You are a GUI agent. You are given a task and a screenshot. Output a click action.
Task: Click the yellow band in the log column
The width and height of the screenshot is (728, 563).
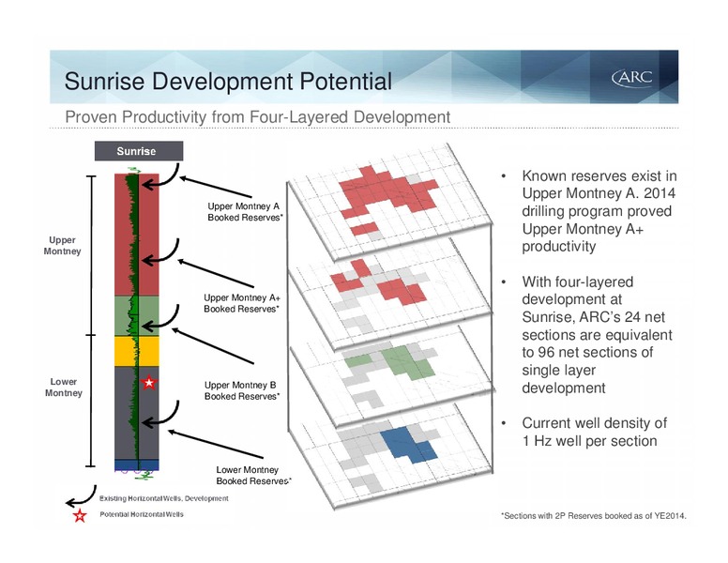[x=137, y=351]
